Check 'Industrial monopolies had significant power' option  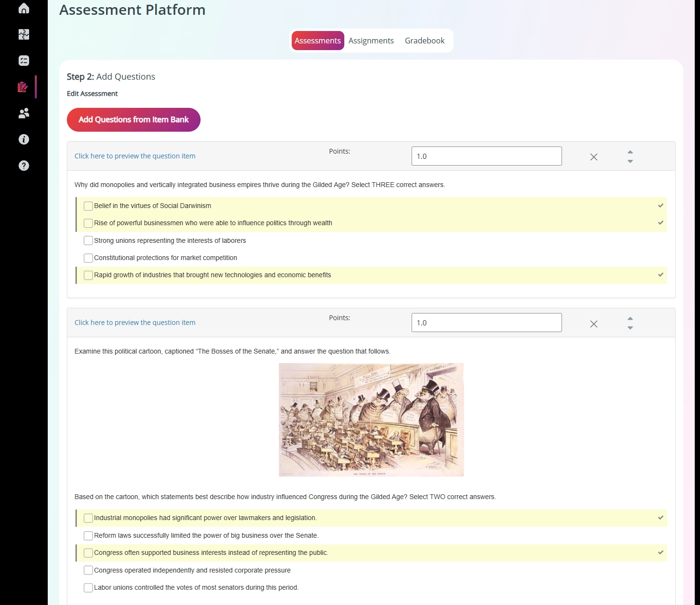(88, 518)
